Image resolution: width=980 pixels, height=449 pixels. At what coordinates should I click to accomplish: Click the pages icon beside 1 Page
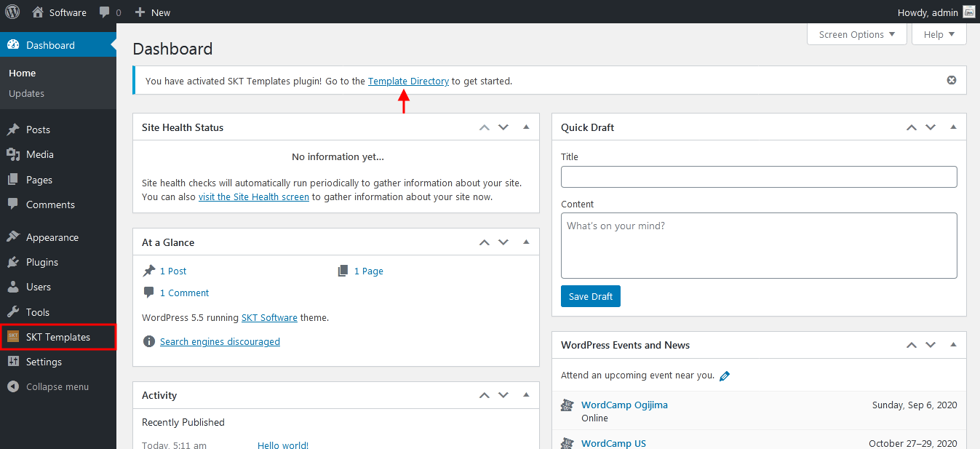(x=343, y=271)
